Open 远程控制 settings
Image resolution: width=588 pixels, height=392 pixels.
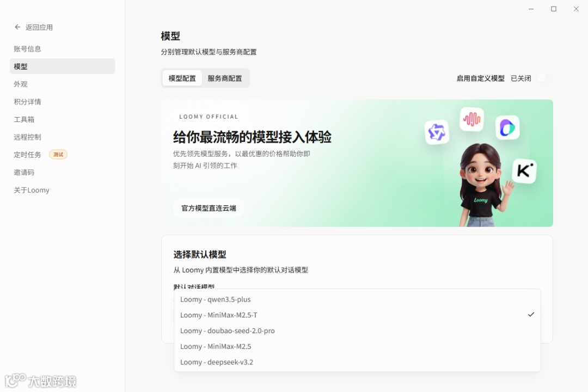point(27,137)
